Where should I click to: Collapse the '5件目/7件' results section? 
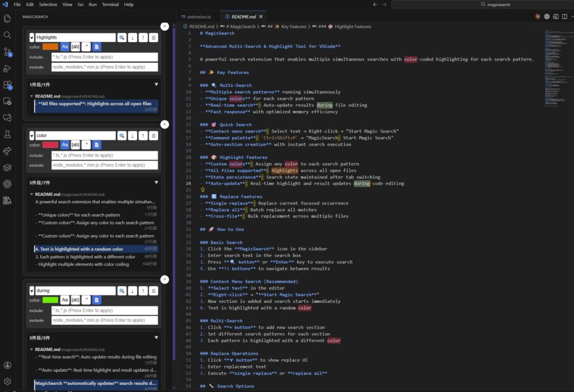tap(156, 183)
